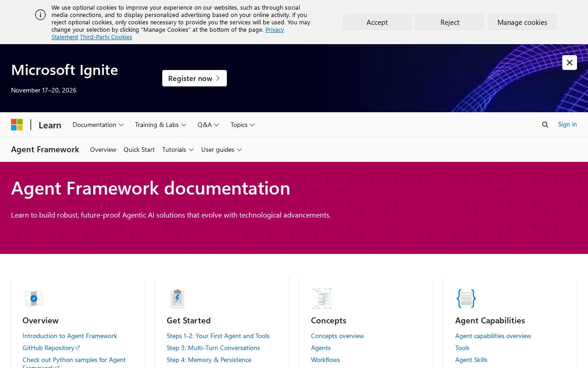588x368 pixels.
Task: Open the Privacy Statement link
Action: coord(275,29)
